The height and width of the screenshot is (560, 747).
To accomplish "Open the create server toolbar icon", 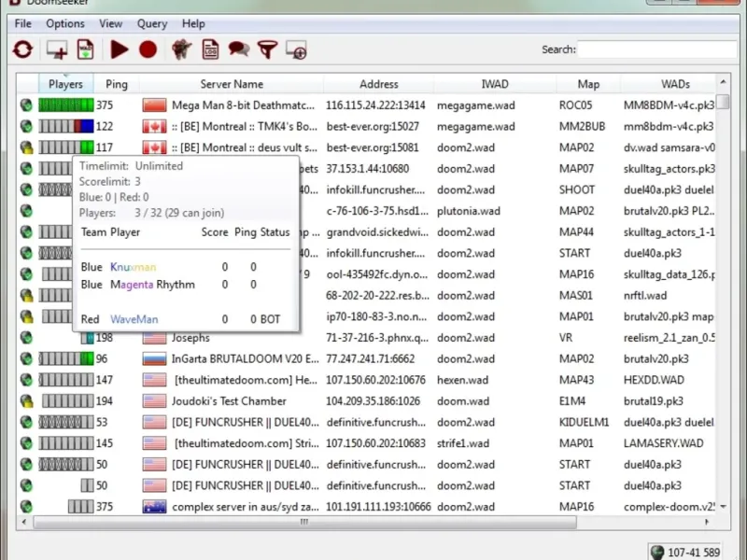I will point(57,49).
